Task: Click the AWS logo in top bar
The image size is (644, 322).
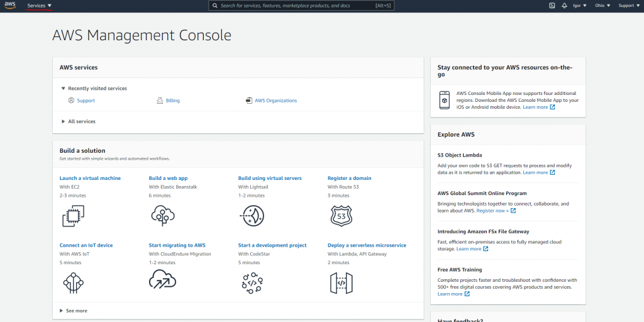Action: [x=10, y=5]
